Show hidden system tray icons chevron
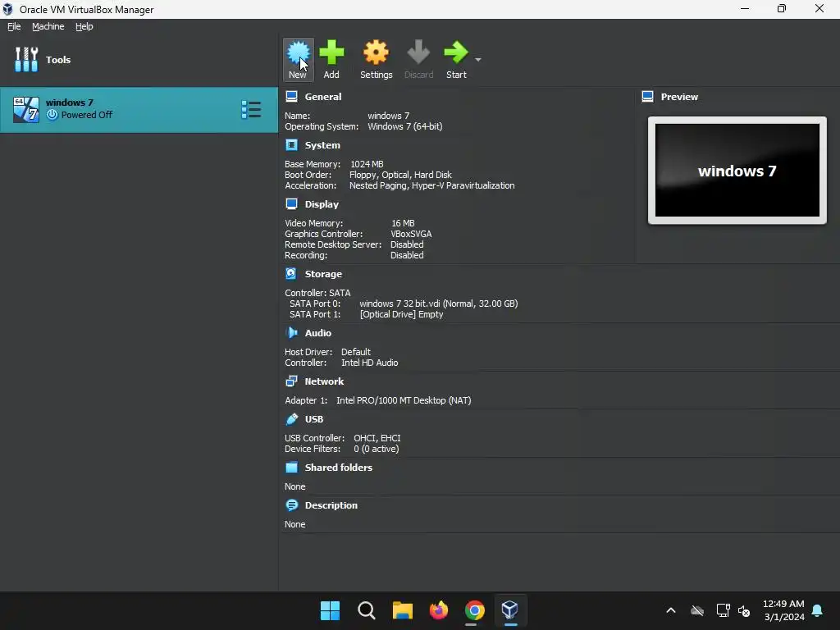 click(671, 610)
